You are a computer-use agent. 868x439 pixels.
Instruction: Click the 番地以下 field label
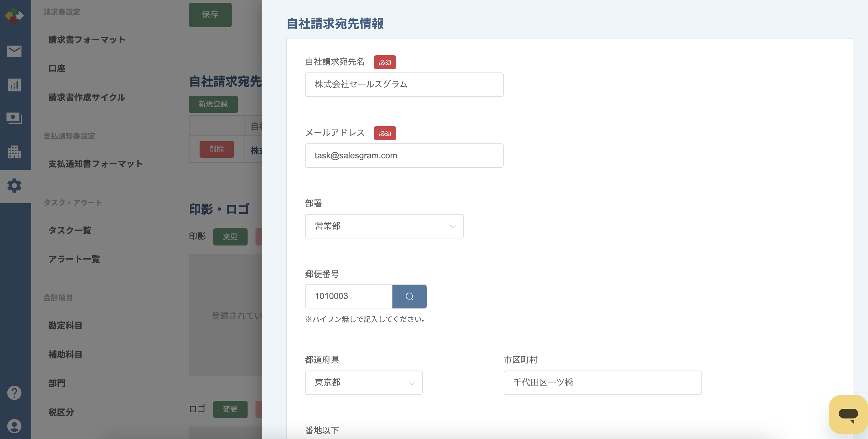coord(322,430)
